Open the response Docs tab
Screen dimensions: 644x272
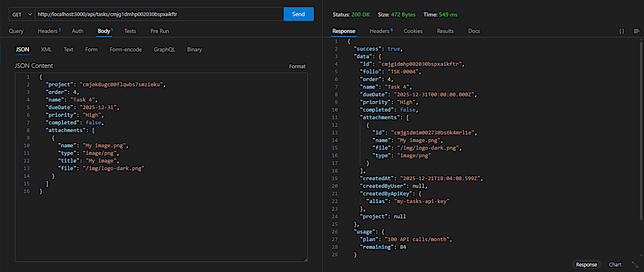[474, 31]
